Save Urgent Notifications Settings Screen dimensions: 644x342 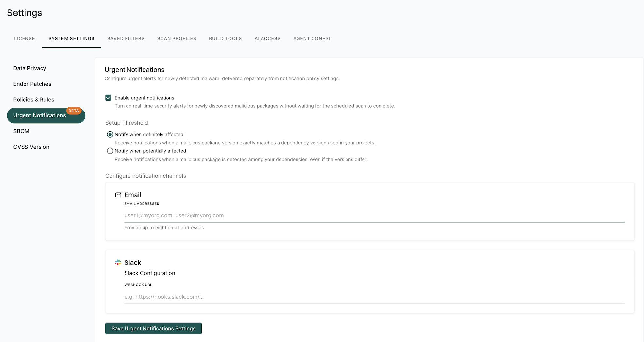coord(153,329)
